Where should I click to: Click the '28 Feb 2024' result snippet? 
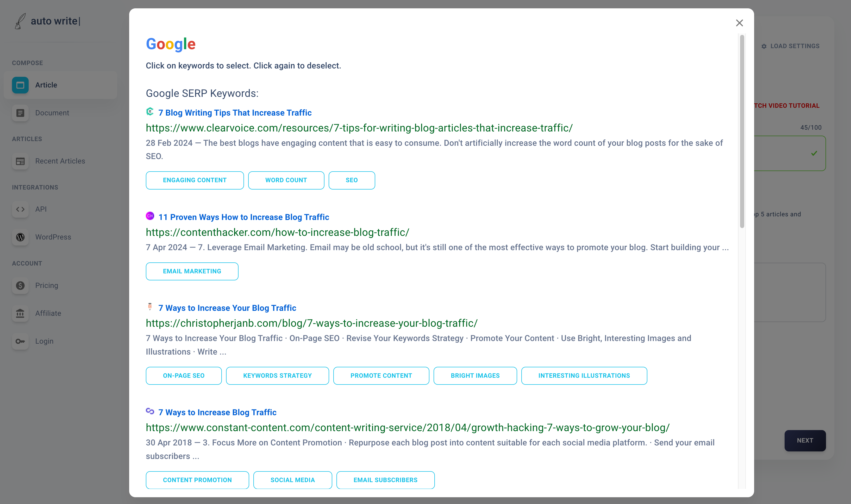click(x=435, y=150)
